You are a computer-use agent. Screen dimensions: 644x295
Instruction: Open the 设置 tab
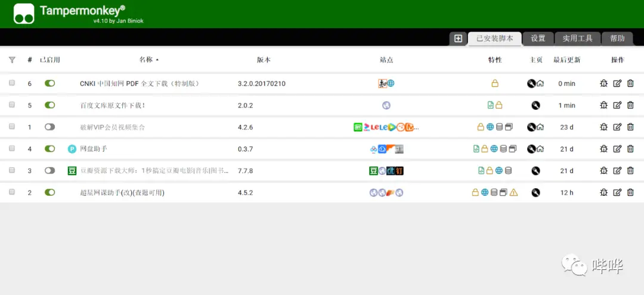[x=538, y=39]
